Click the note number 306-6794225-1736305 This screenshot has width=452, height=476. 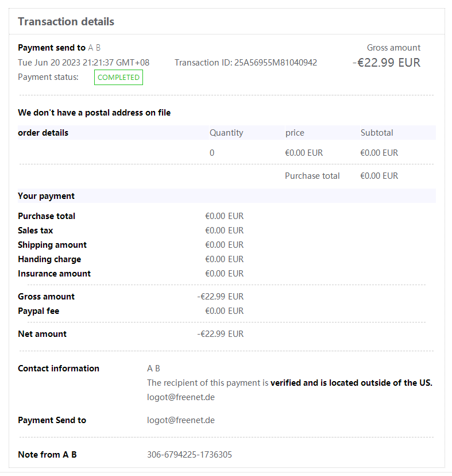coord(190,455)
